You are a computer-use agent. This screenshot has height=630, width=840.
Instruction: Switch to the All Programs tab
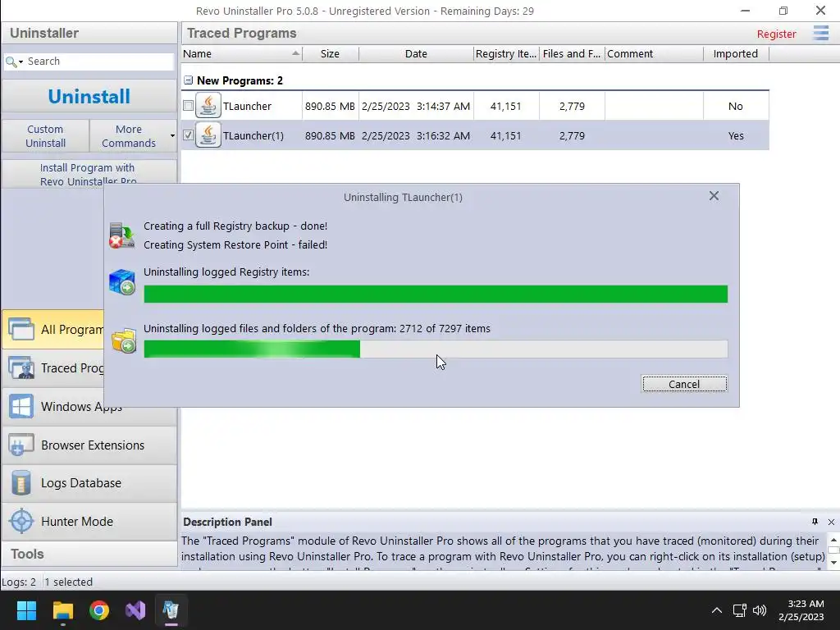coord(53,329)
